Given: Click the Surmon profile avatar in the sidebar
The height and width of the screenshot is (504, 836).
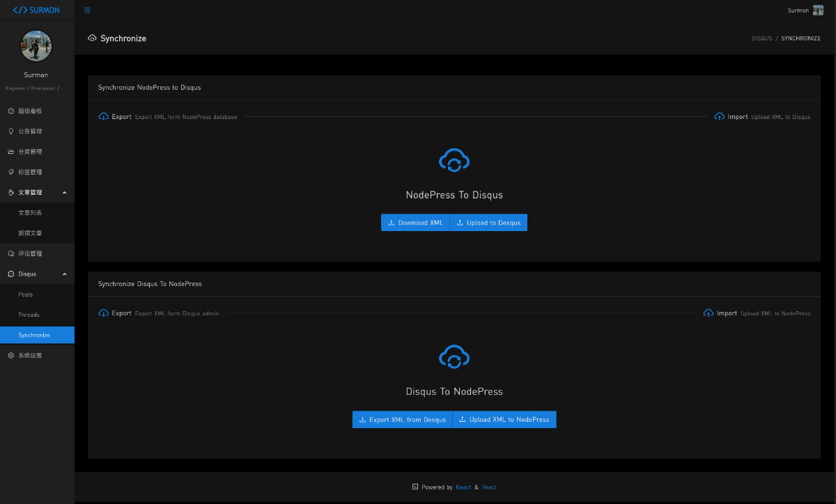Looking at the screenshot, I should click(x=36, y=46).
